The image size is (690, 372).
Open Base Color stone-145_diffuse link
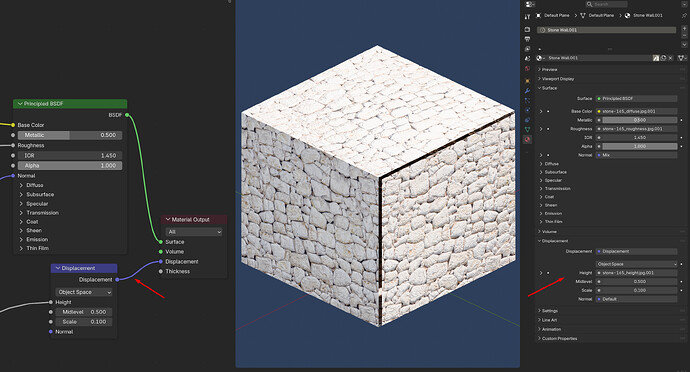[x=636, y=111]
